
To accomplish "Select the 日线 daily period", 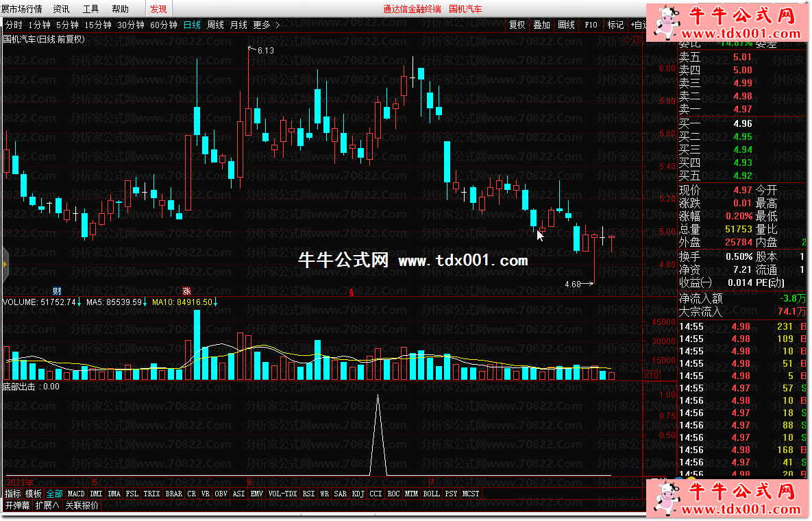I will (192, 25).
